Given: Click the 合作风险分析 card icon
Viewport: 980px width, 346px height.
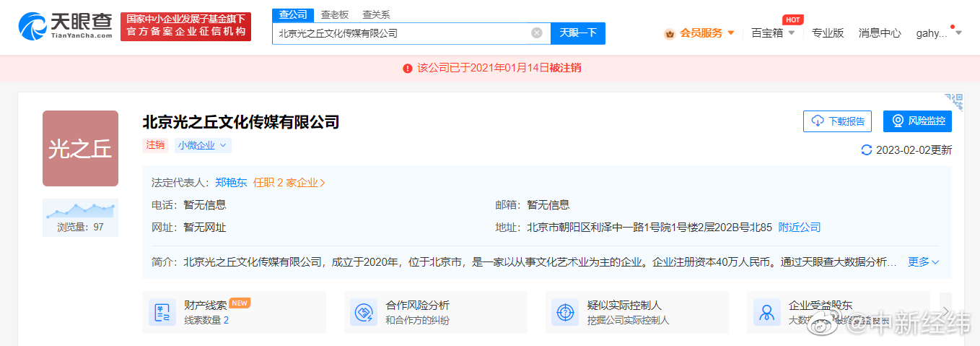Looking at the screenshot, I should pos(364,313).
